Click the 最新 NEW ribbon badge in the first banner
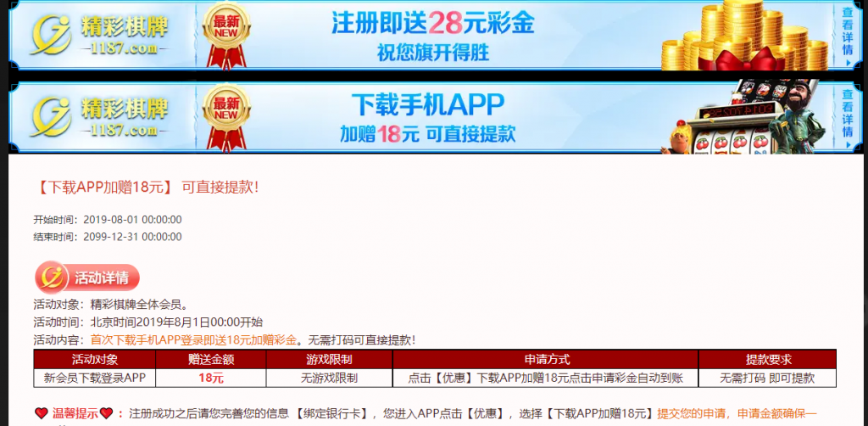The width and height of the screenshot is (868, 426). click(x=225, y=36)
